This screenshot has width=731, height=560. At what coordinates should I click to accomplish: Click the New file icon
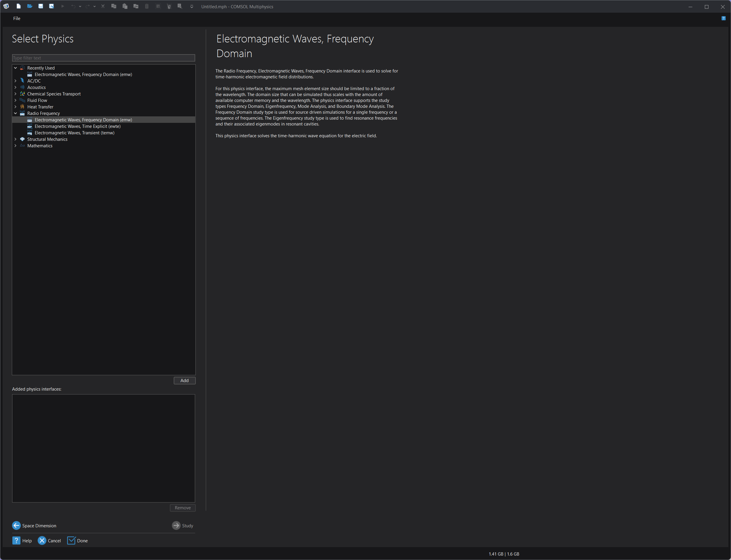[x=19, y=6]
